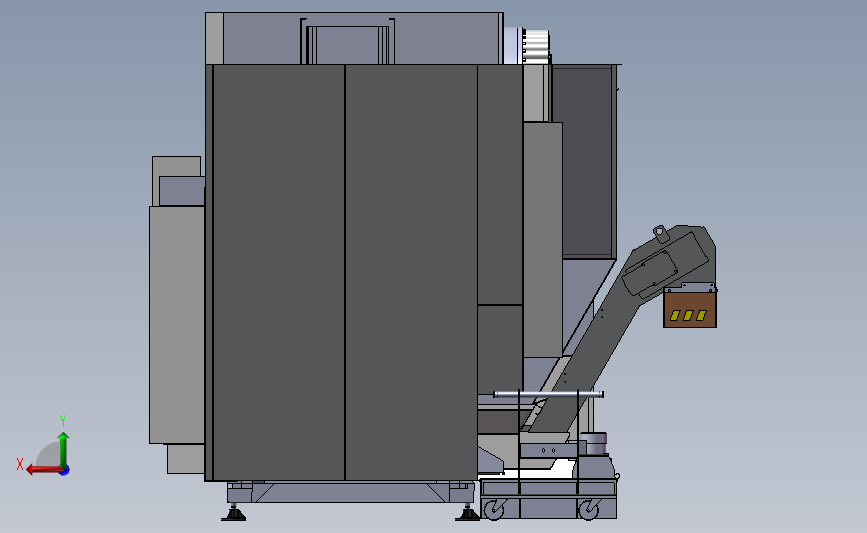Click the blue Z axis dot of the triad
This screenshot has width=867, height=533.
[x=65, y=471]
